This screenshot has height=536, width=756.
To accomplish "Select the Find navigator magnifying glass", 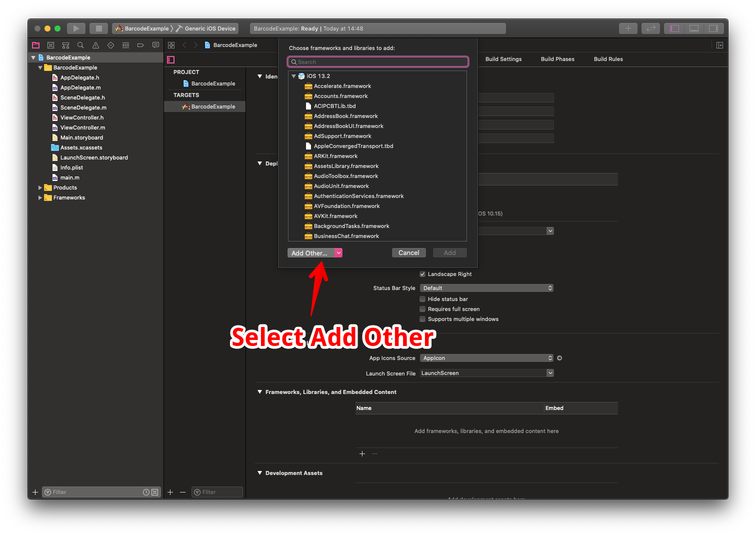I will 80,45.
